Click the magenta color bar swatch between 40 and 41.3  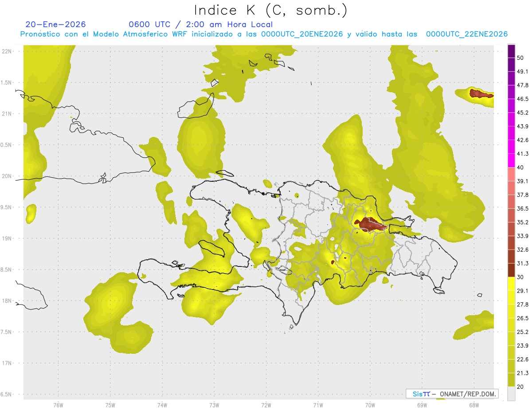(511, 160)
